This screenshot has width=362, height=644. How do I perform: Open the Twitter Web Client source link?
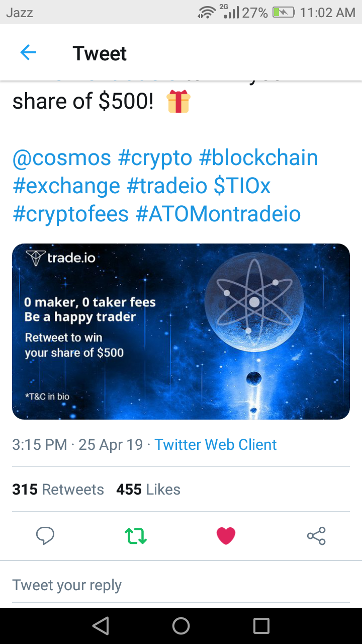click(215, 444)
